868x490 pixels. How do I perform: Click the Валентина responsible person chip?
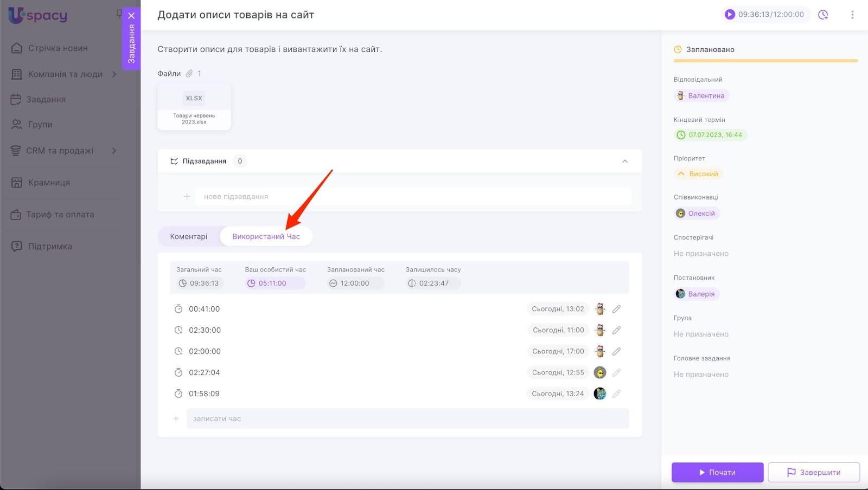pyautogui.click(x=701, y=96)
